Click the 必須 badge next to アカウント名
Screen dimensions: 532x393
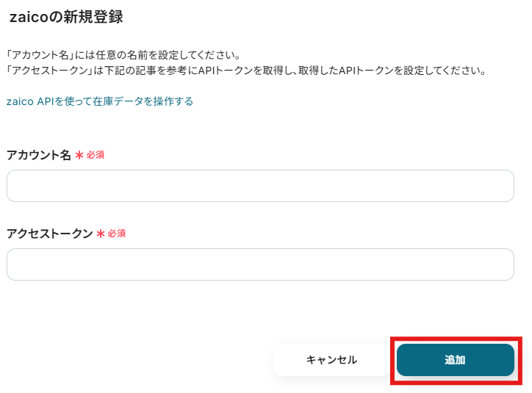click(96, 155)
